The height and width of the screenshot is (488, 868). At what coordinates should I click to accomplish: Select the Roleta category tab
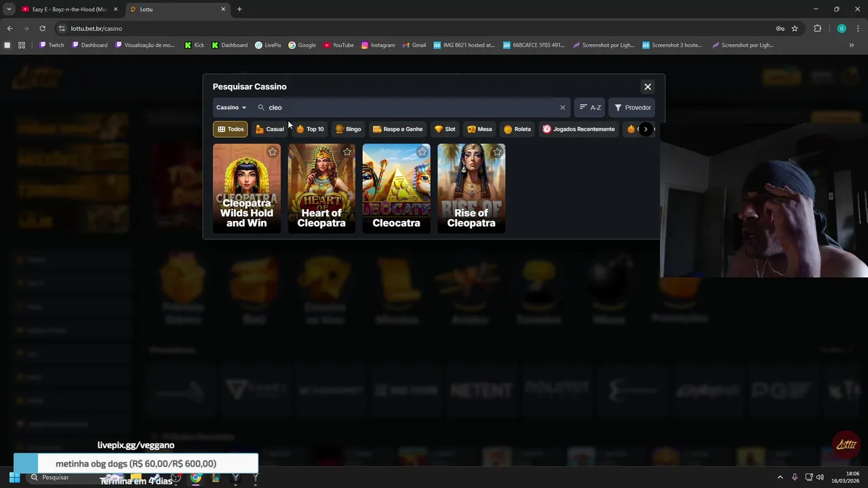517,129
